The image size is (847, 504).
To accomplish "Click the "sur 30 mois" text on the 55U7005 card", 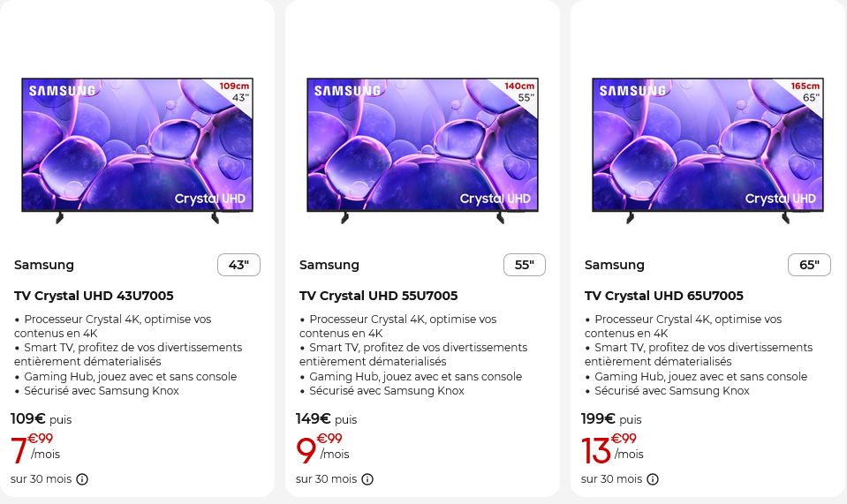I will 326,479.
